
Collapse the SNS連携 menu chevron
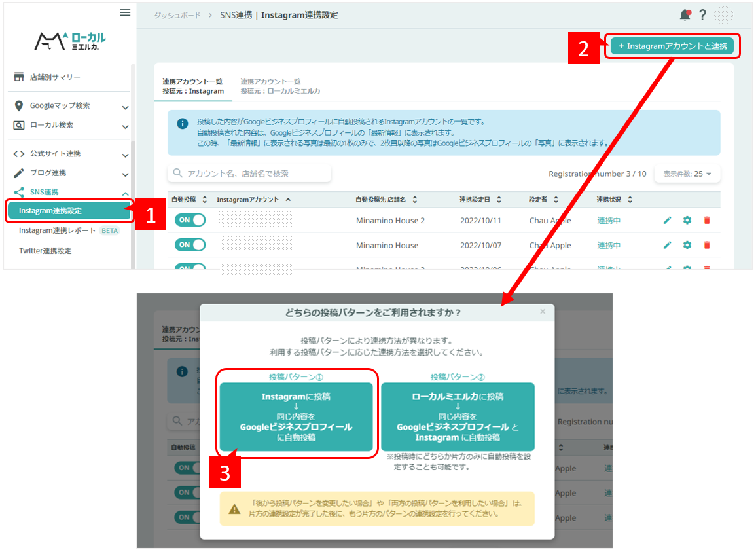pos(126,193)
